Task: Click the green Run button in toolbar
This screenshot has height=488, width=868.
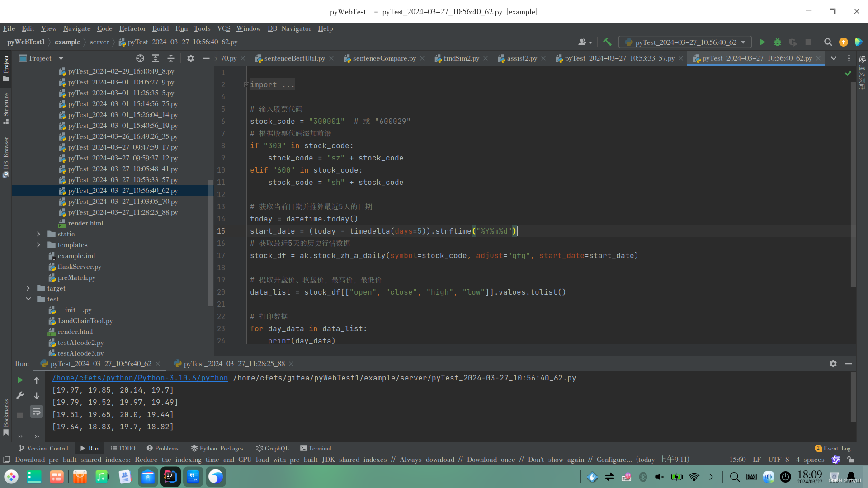Action: point(762,42)
